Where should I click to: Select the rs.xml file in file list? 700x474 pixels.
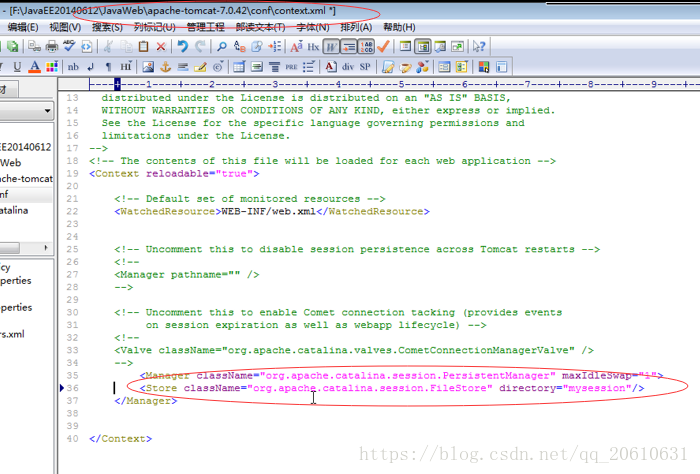[x=12, y=334]
